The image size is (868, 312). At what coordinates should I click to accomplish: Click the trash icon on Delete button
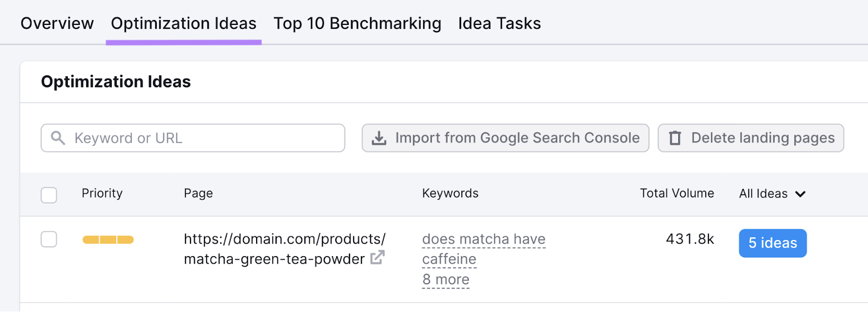pyautogui.click(x=675, y=138)
